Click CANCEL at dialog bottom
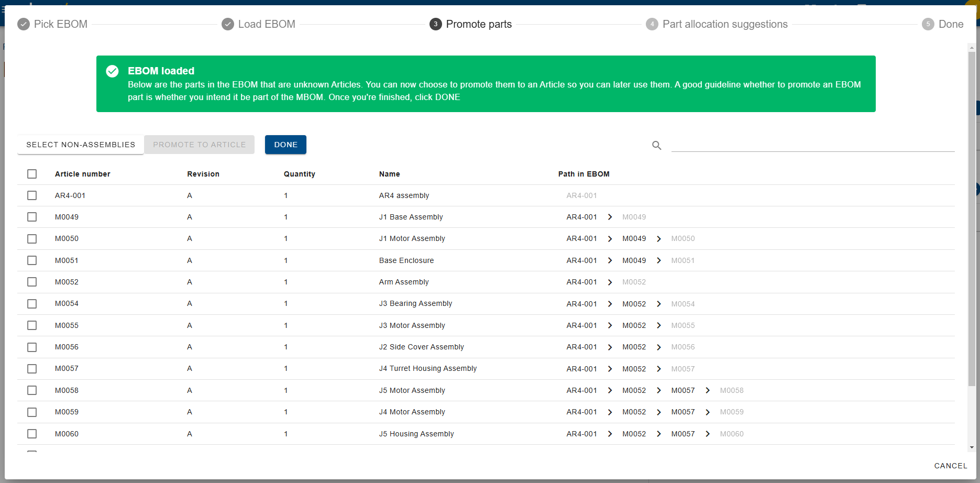980x483 pixels. [951, 466]
